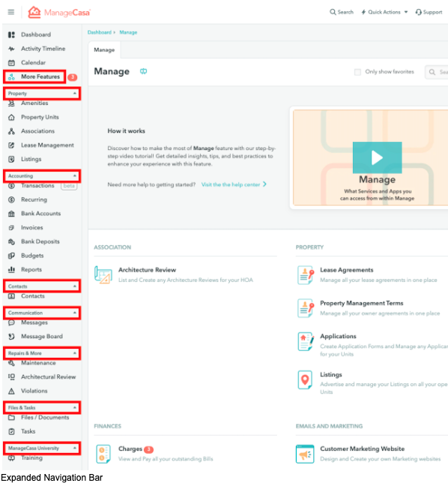
Task: Click the Dashboard sidebar icon
Action: coord(11,34)
